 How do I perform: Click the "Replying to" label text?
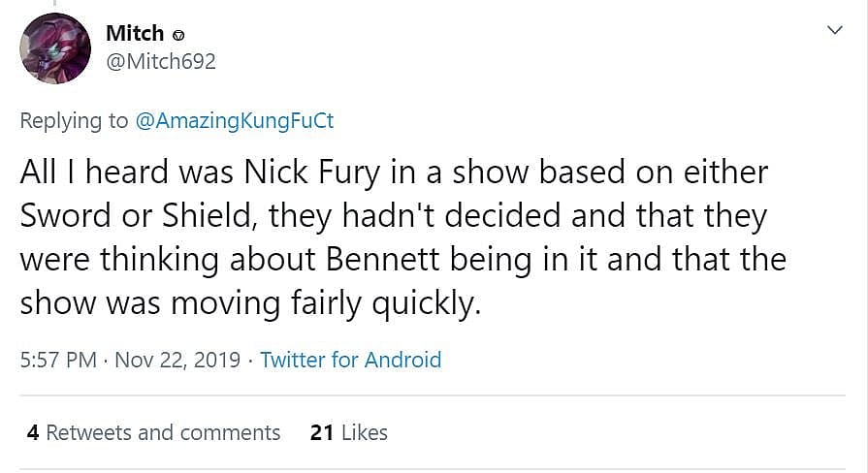(x=74, y=120)
